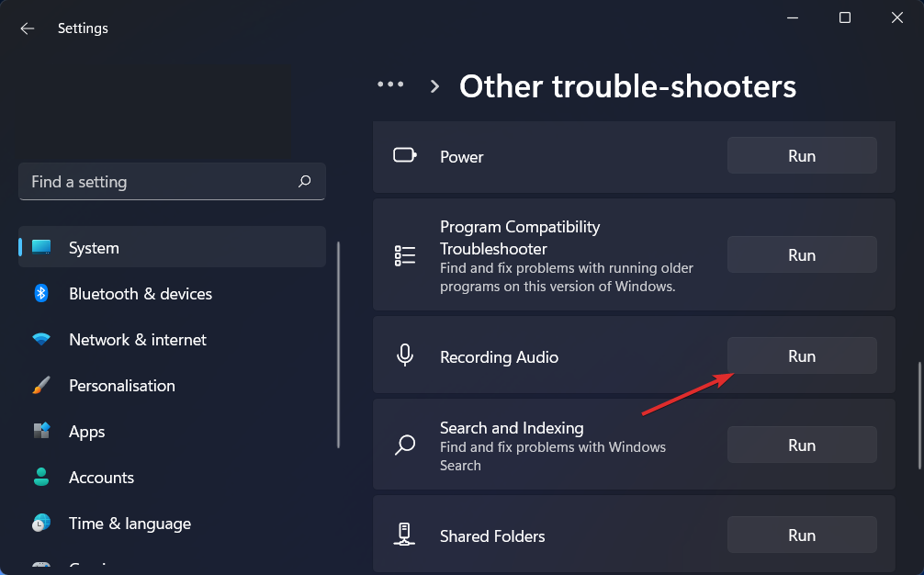The height and width of the screenshot is (575, 924).
Task: Click the back arrow in Settings
Action: [28, 28]
